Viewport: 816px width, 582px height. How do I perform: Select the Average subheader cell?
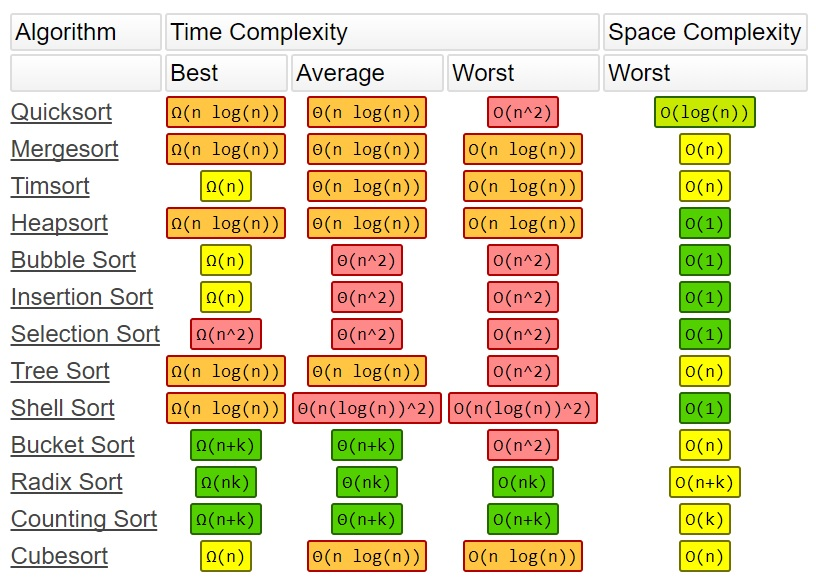pos(367,73)
